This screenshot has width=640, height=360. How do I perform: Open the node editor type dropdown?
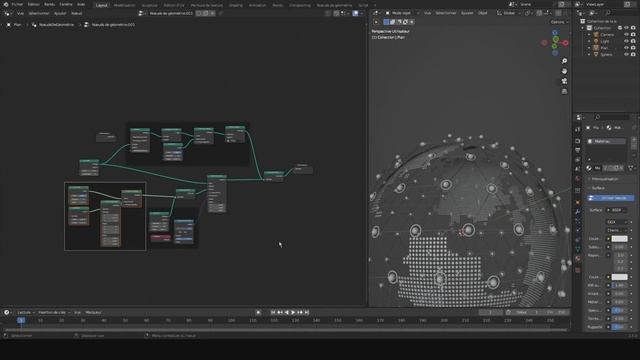pyautogui.click(x=7, y=13)
